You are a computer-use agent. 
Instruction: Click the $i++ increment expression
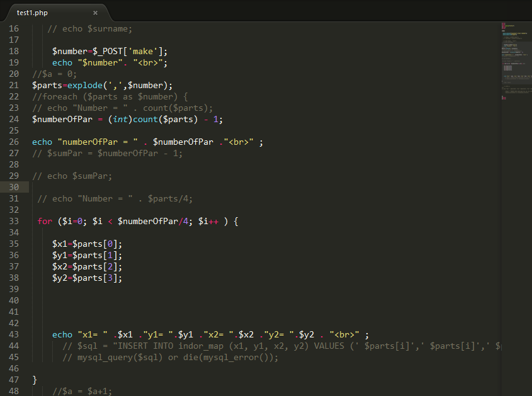(x=208, y=221)
